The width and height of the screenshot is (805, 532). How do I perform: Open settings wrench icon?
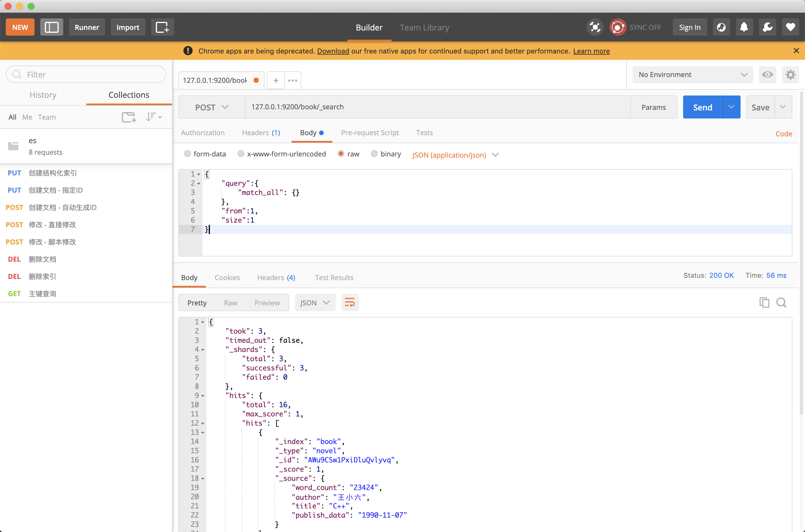(767, 27)
